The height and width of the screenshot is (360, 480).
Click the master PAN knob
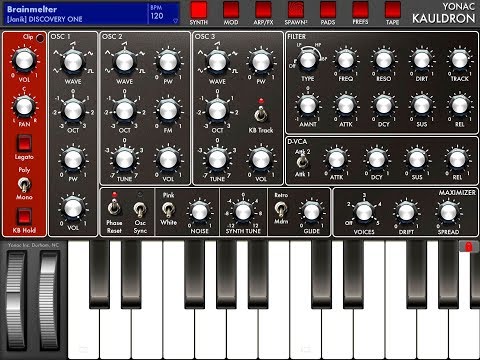[24, 106]
